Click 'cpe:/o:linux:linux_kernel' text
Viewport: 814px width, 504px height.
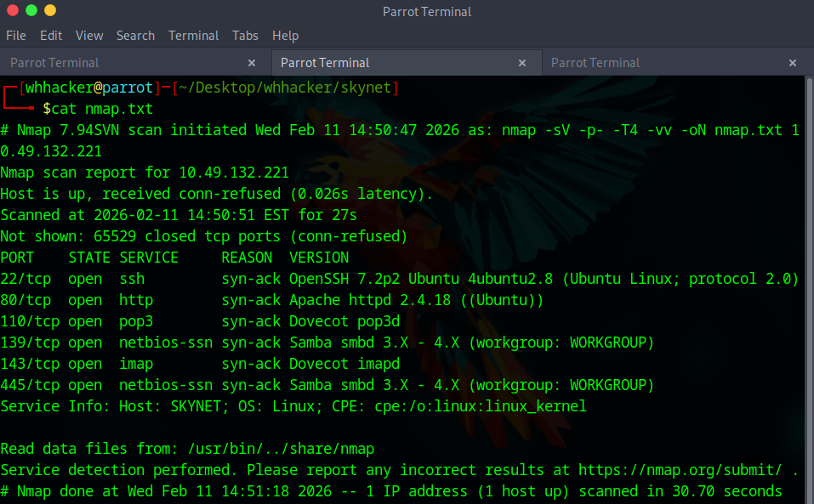(x=481, y=406)
